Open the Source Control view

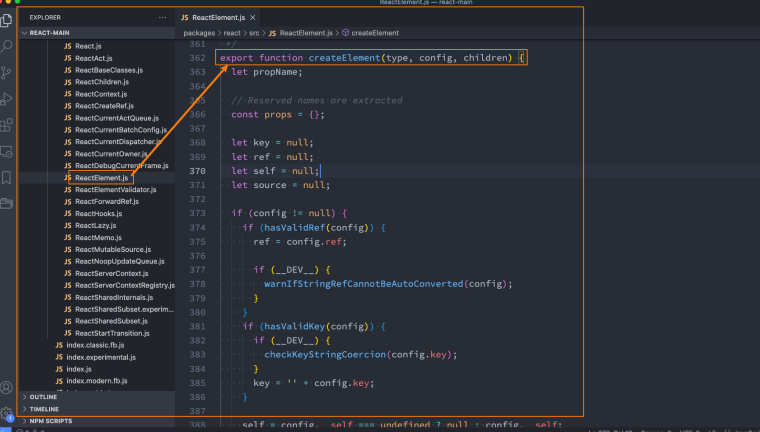(6, 73)
